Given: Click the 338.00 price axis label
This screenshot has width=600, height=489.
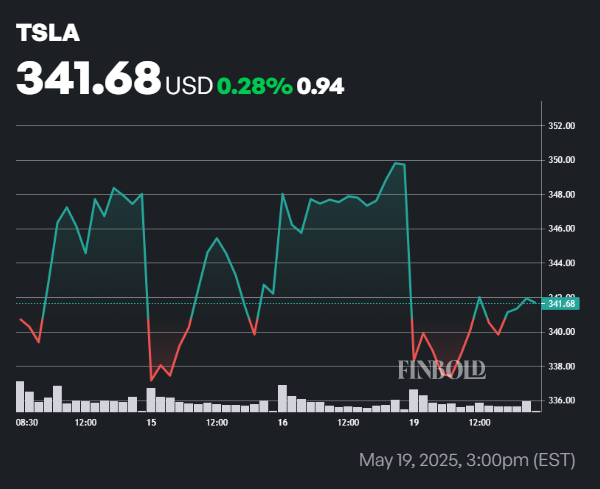Looking at the screenshot, I should [x=562, y=367].
